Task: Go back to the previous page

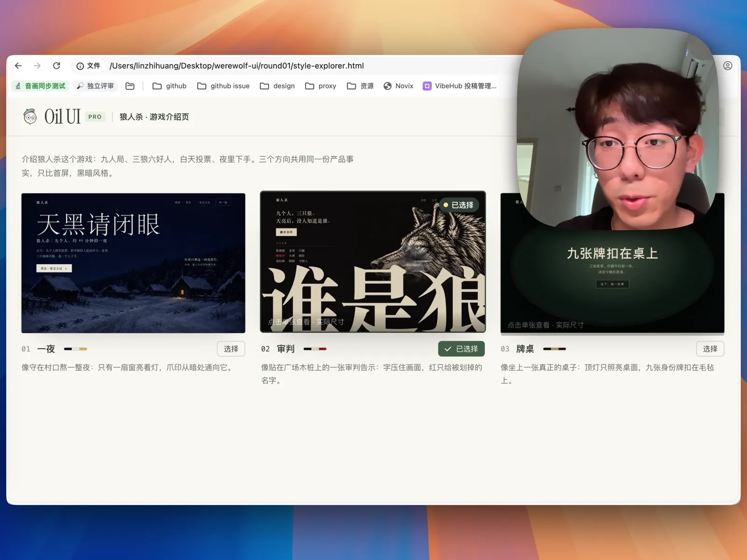Action: pyautogui.click(x=18, y=66)
